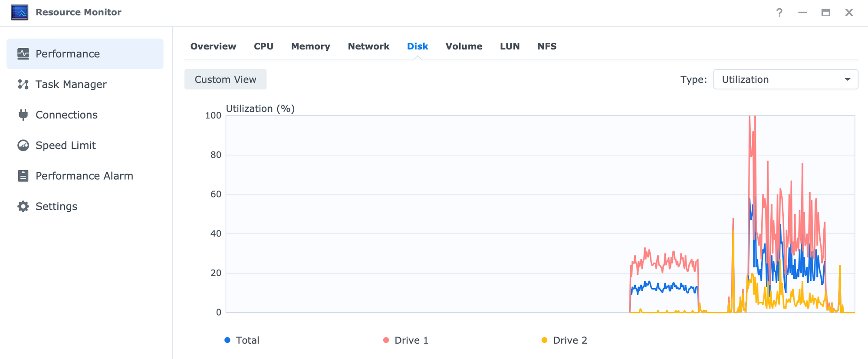Open help with the question mark icon

tap(779, 13)
